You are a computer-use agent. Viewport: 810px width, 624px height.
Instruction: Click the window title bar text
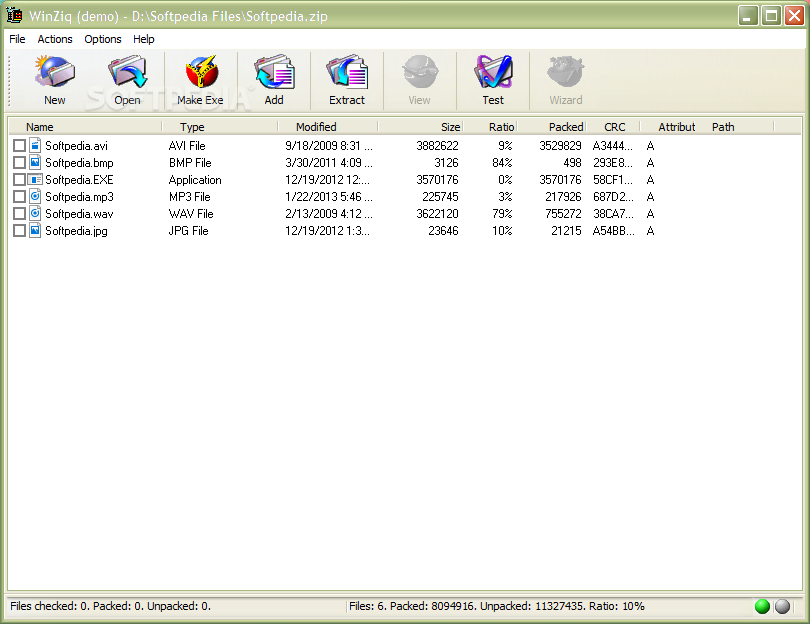click(x=178, y=16)
